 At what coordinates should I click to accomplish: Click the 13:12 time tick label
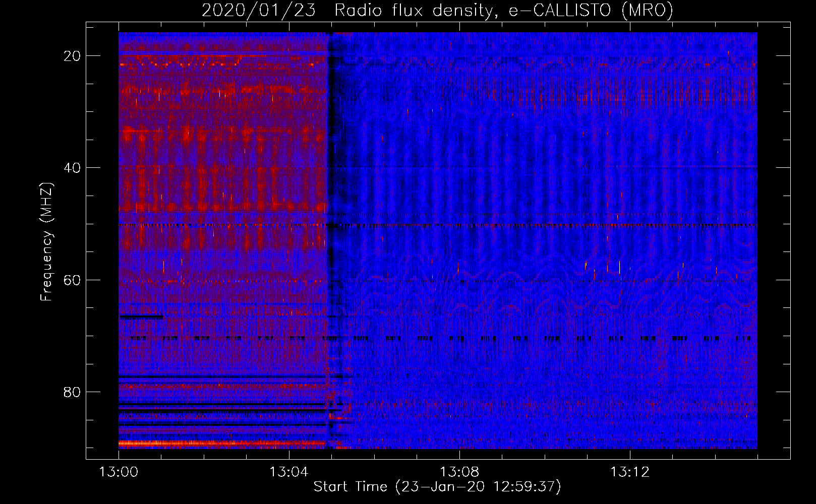[630, 472]
